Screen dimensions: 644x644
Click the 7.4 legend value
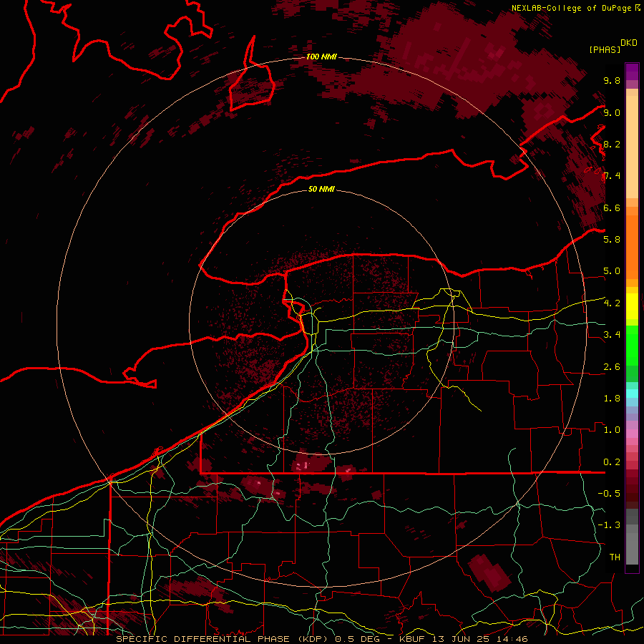click(x=612, y=176)
